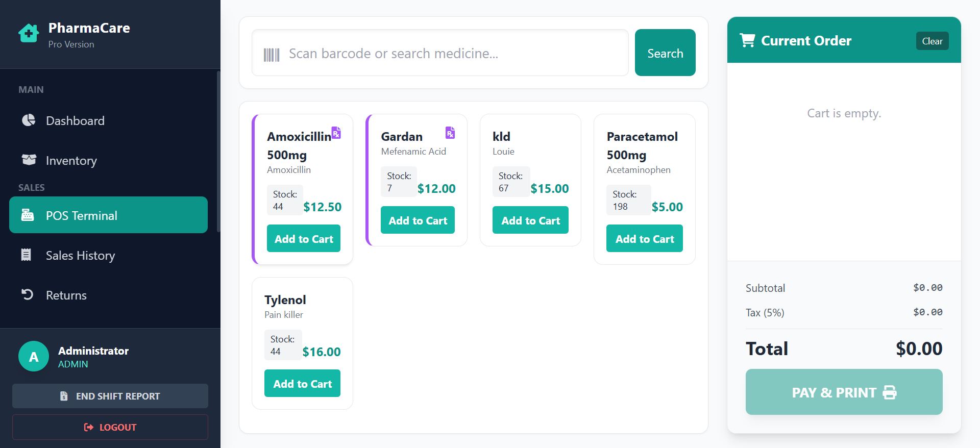Add Paracetamol 500mg to cart
The height and width of the screenshot is (448, 980).
(x=645, y=238)
